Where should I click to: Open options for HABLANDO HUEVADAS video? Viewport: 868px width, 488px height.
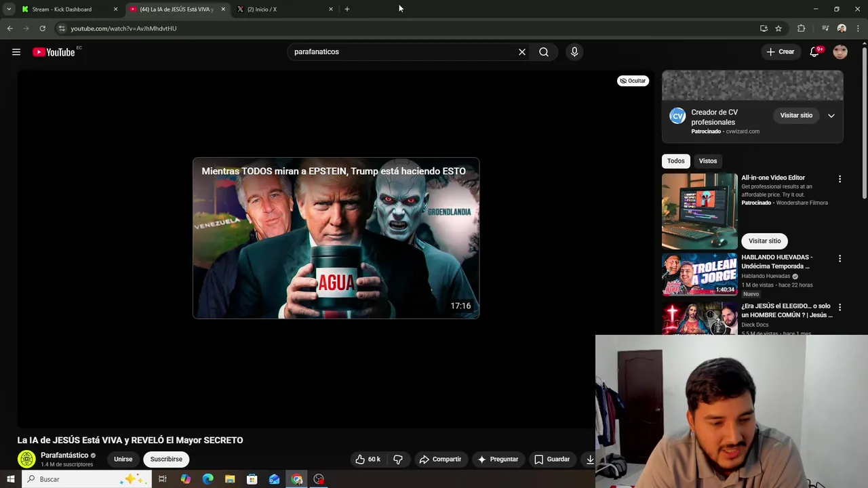coord(840,258)
